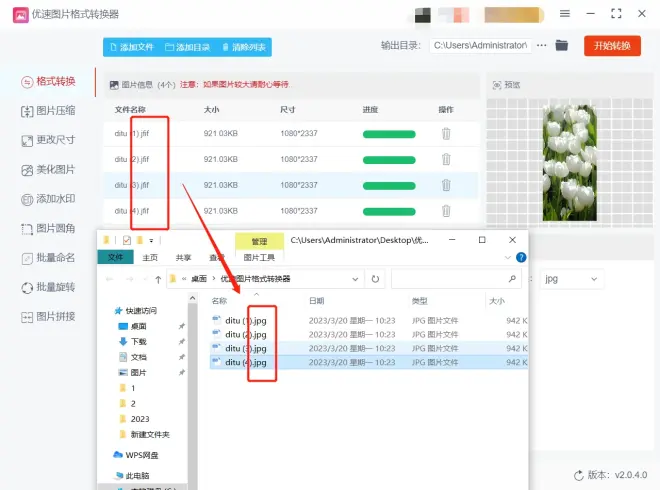Open the 主页 ribbon tab
The height and width of the screenshot is (490, 660).
[150, 257]
